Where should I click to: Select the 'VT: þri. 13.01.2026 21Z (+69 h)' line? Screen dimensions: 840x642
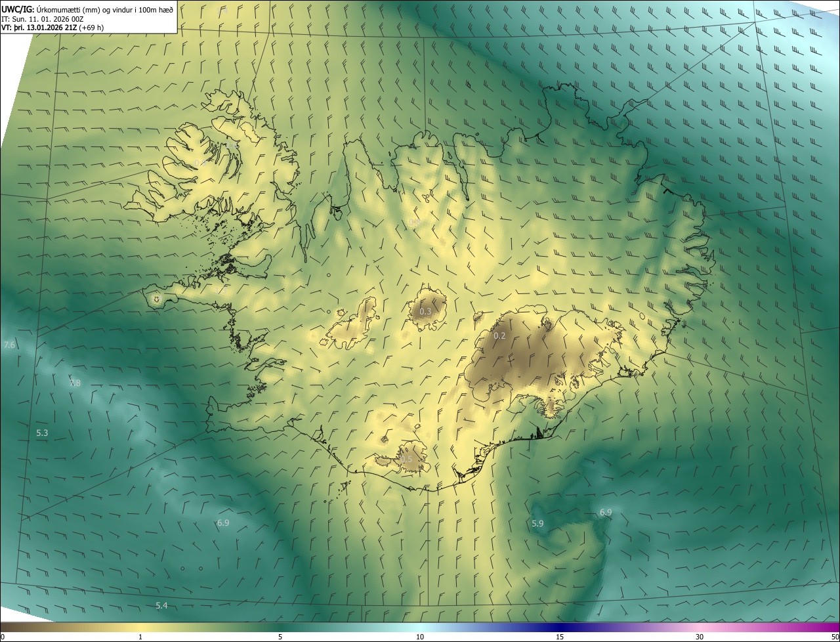coord(52,28)
